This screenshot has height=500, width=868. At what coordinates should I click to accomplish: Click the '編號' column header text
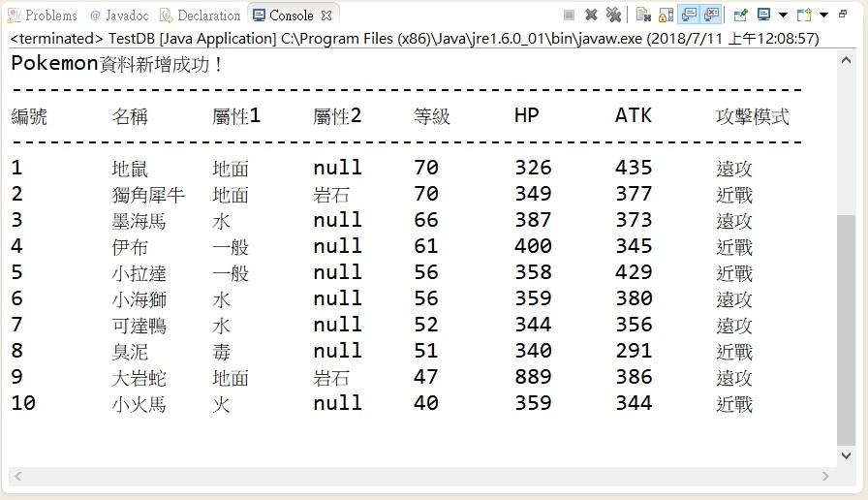[29, 116]
